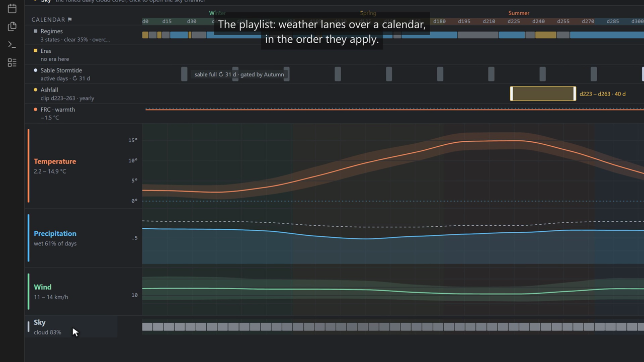The image size is (644, 362).
Task: Click the yellow square icon next to Eras
Action: point(35,51)
